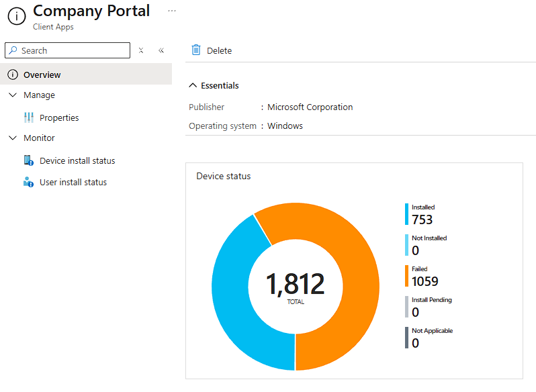Screen dimensions: 536x392
Task: Click the Delete button label
Action: click(219, 50)
